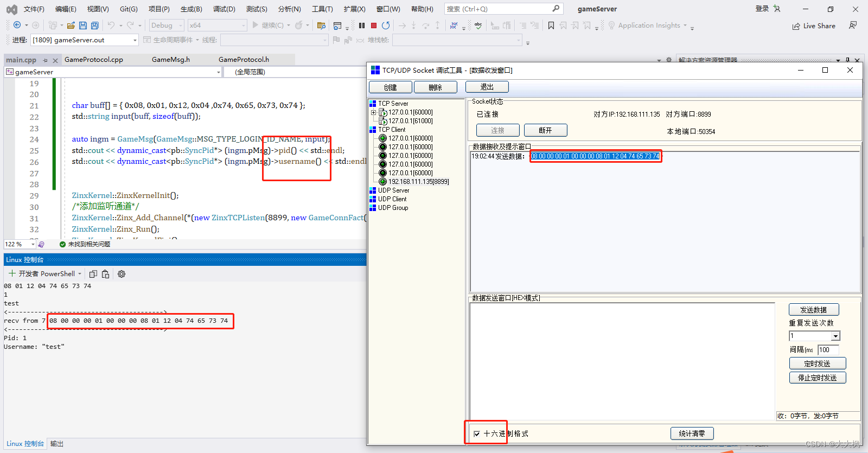Image resolution: width=868 pixels, height=453 pixels.
Task: Click the 删除 delete button in socket tool
Action: (435, 87)
